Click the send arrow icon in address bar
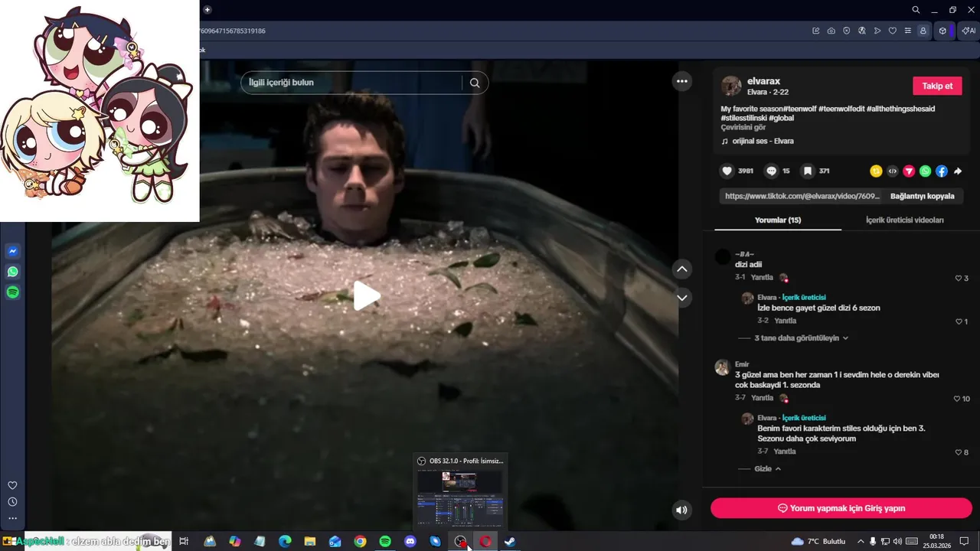 click(877, 31)
